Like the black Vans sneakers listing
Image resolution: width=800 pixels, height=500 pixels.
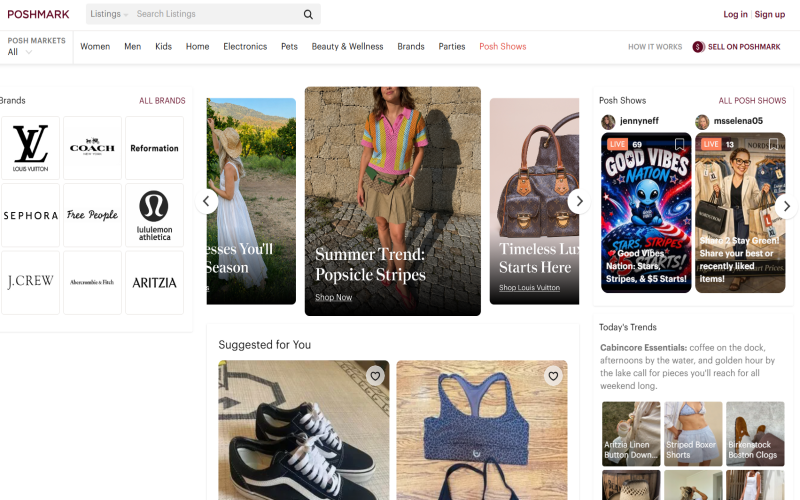tap(375, 376)
